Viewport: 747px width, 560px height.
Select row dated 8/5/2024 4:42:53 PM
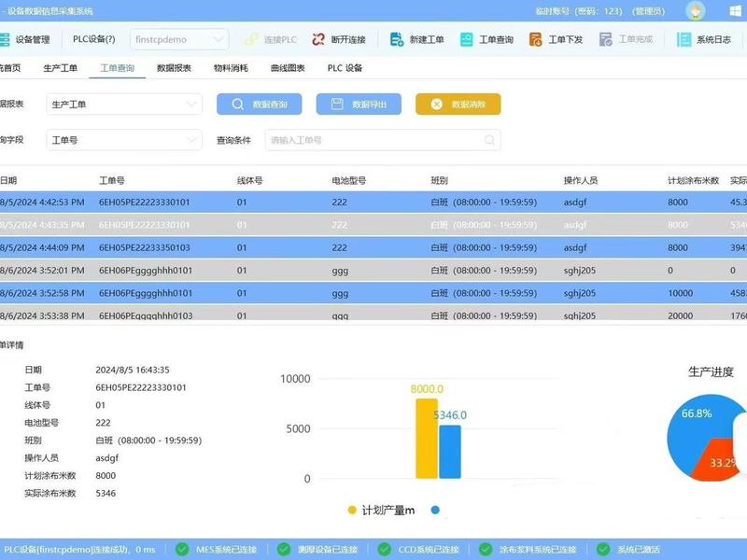373,202
